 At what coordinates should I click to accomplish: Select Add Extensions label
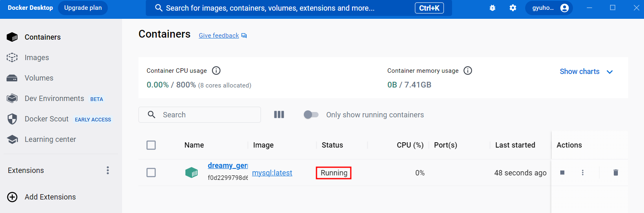click(50, 197)
